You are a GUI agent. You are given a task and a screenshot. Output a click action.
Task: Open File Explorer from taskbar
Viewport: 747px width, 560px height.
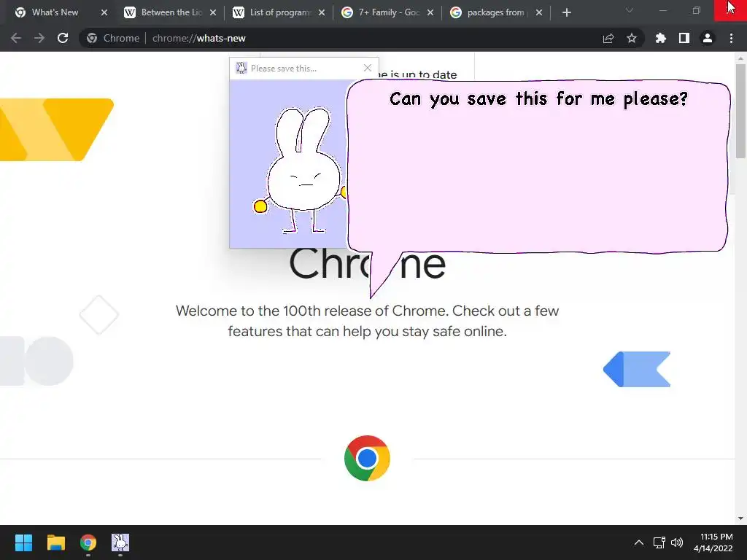click(x=55, y=542)
